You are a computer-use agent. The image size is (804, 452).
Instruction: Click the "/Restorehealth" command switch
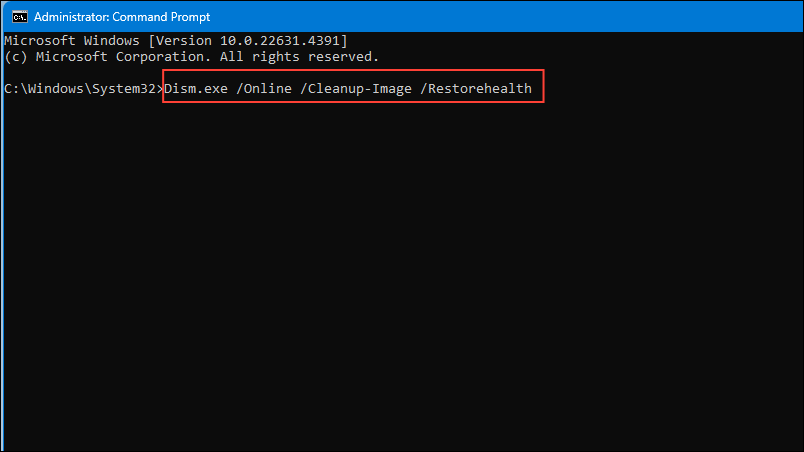coord(476,89)
